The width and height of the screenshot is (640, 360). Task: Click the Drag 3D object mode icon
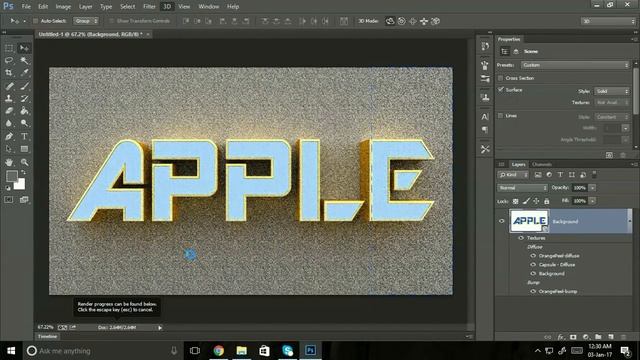(x=413, y=21)
